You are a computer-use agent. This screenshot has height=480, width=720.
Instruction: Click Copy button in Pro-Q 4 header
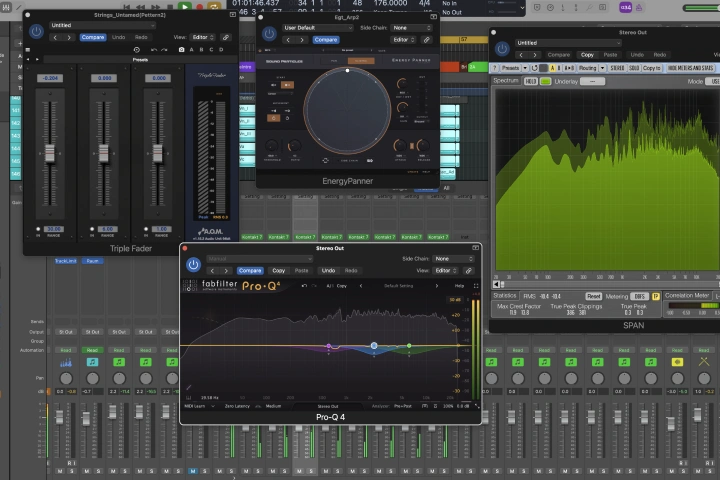tap(278, 271)
